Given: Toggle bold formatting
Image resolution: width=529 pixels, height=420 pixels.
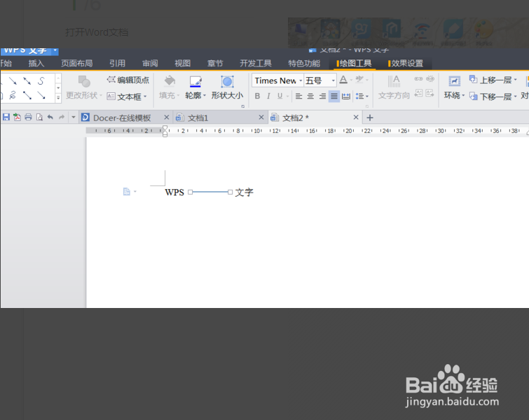Looking at the screenshot, I should [257, 96].
